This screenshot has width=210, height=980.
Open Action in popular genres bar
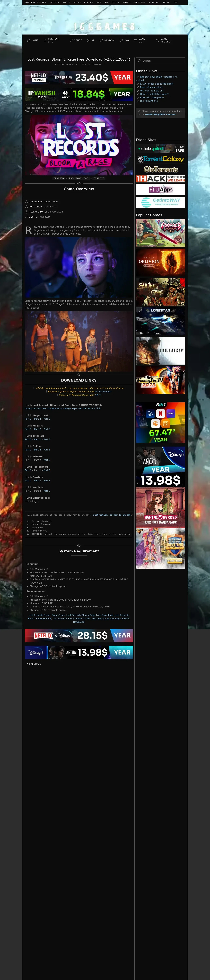click(x=55, y=2)
